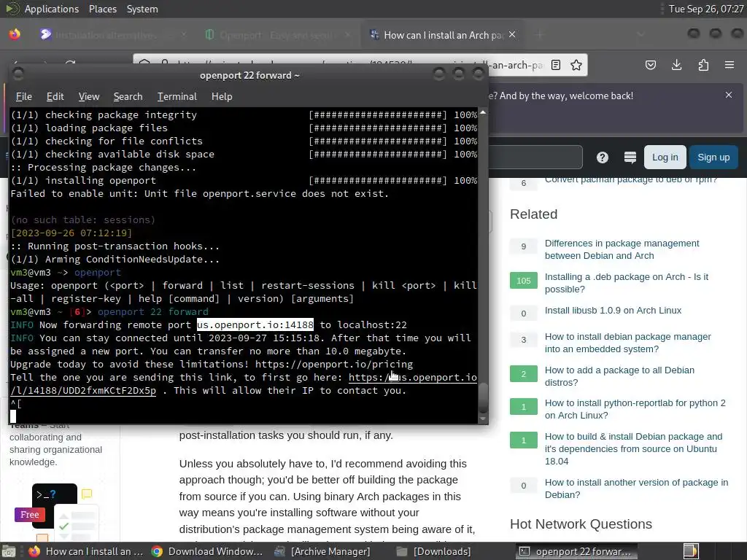Viewport: 747px width, 560px height.
Task: Bookmark this page with the star icon
Action: (x=576, y=65)
